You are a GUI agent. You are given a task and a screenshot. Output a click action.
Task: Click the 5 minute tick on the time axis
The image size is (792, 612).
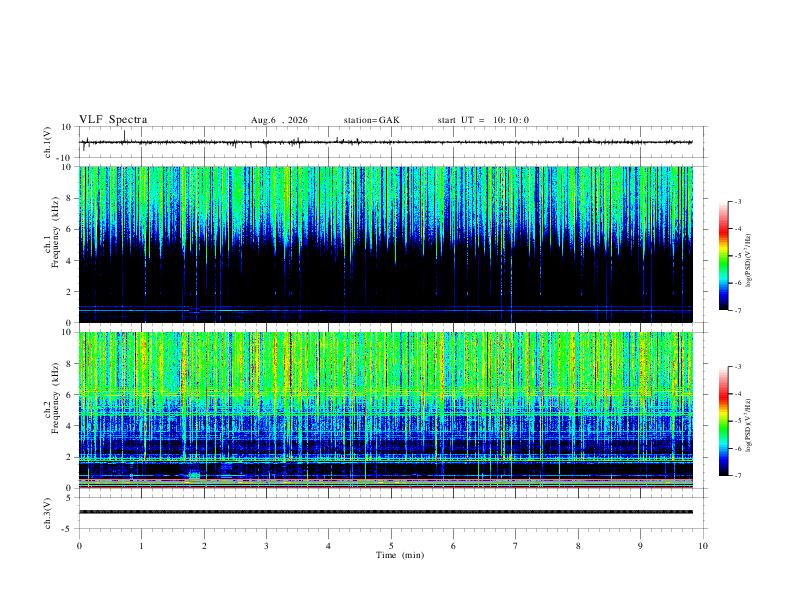[x=391, y=546]
